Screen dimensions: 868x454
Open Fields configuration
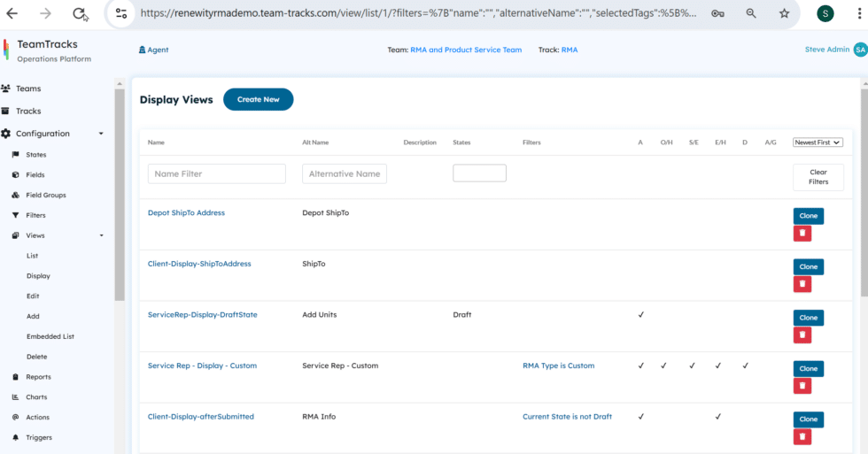(x=35, y=174)
